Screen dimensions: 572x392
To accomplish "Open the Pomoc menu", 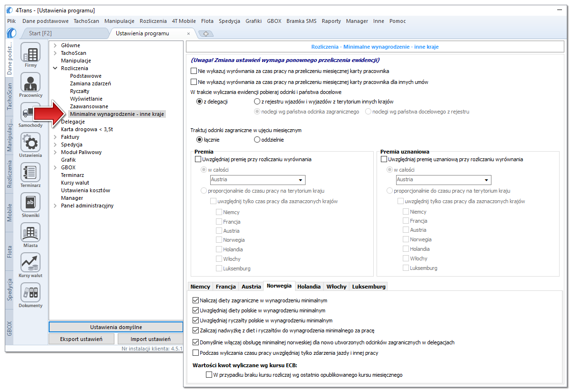I will pyautogui.click(x=398, y=21).
